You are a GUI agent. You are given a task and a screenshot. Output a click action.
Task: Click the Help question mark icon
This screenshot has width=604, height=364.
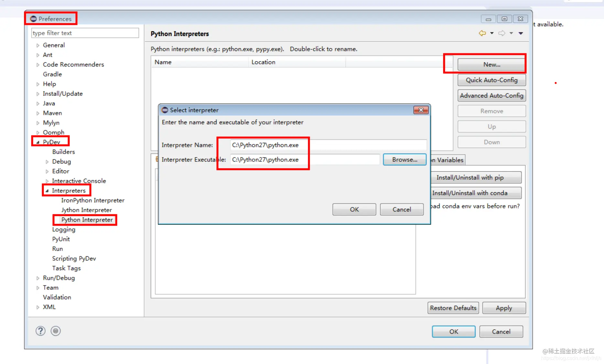tap(40, 331)
